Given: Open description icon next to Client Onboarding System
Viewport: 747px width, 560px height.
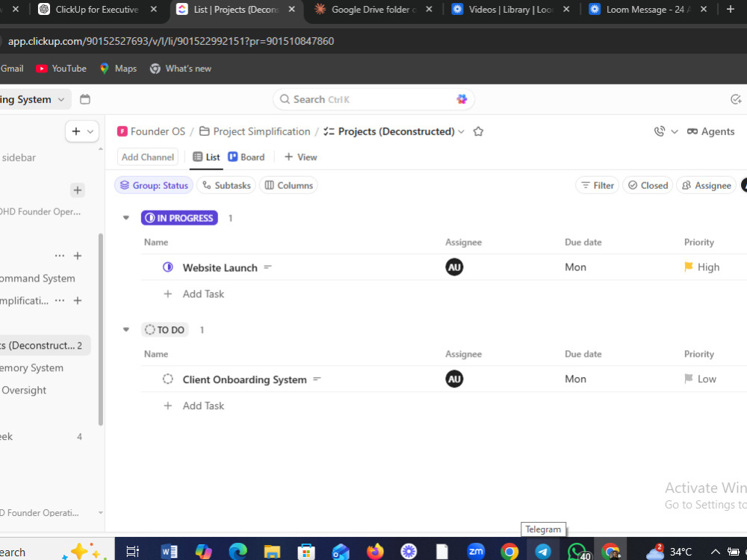Looking at the screenshot, I should [317, 379].
